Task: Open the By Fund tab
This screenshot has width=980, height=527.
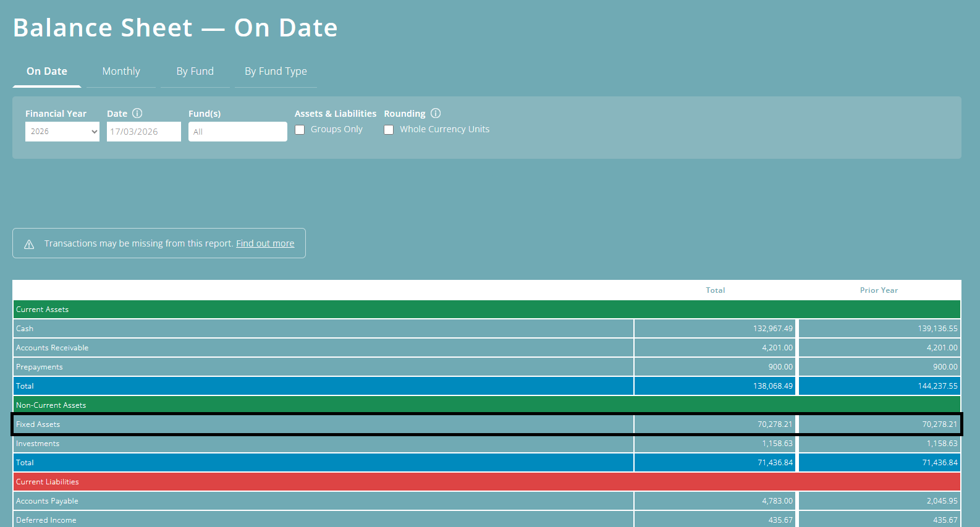Action: (195, 72)
